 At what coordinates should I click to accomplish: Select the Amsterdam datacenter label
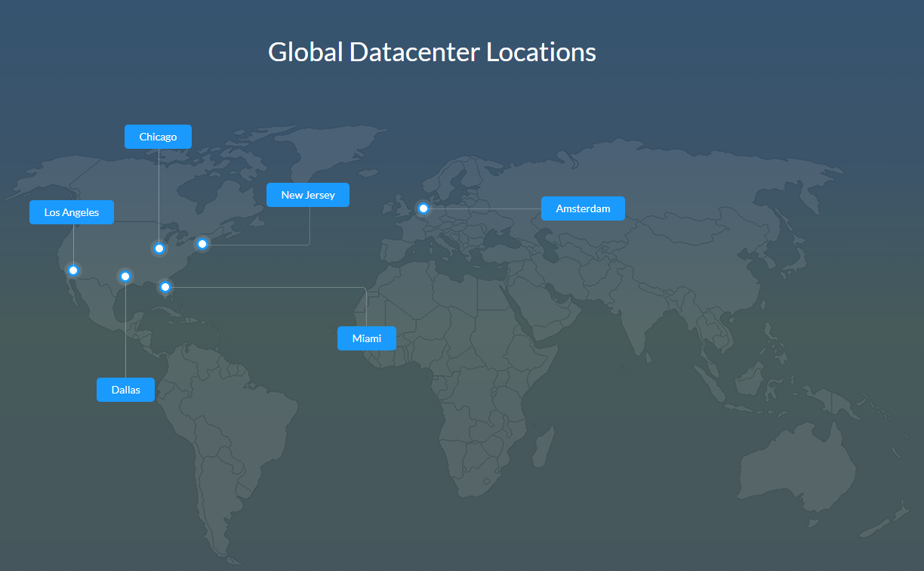[x=583, y=208]
